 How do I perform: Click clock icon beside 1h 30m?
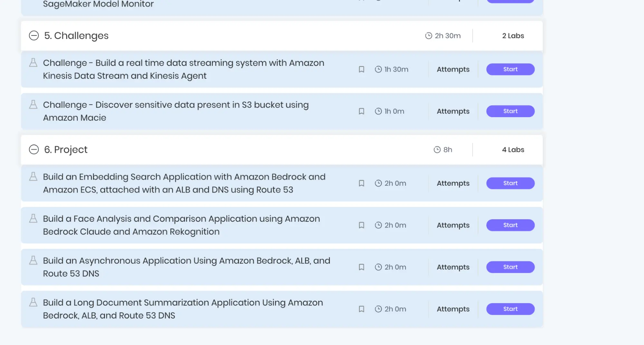[378, 69]
